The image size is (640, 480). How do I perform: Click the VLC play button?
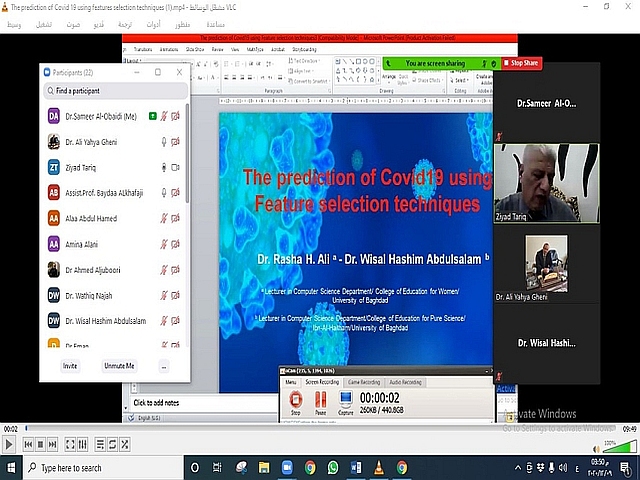10,444
